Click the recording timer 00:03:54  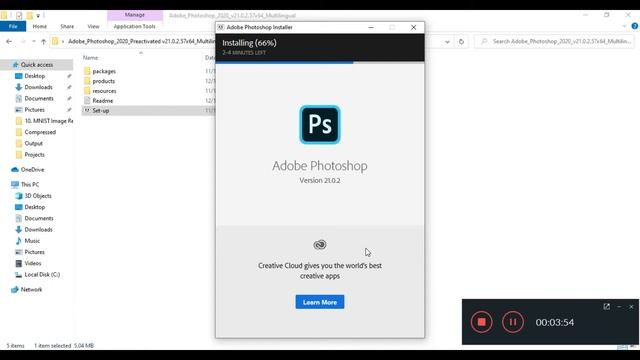coord(555,322)
